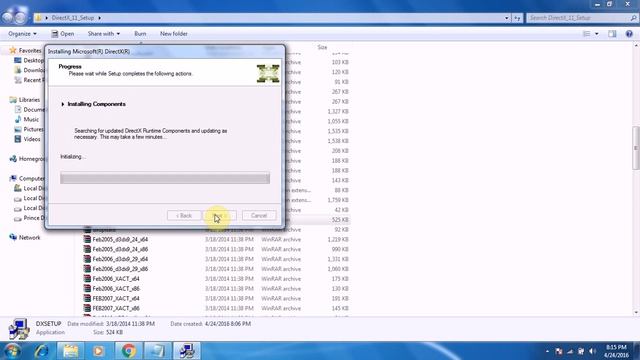Select Music library in navigation pane
The width and height of the screenshot is (640, 360).
27,119
